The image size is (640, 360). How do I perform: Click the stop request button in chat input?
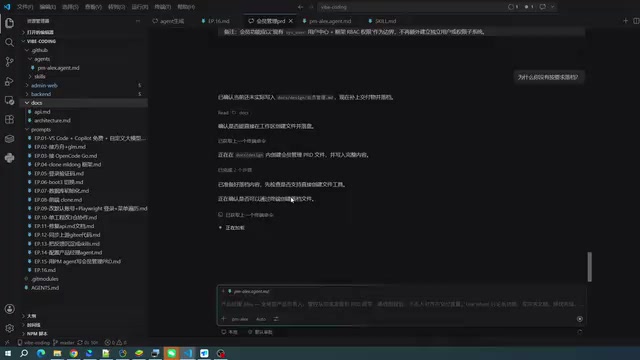580,319
